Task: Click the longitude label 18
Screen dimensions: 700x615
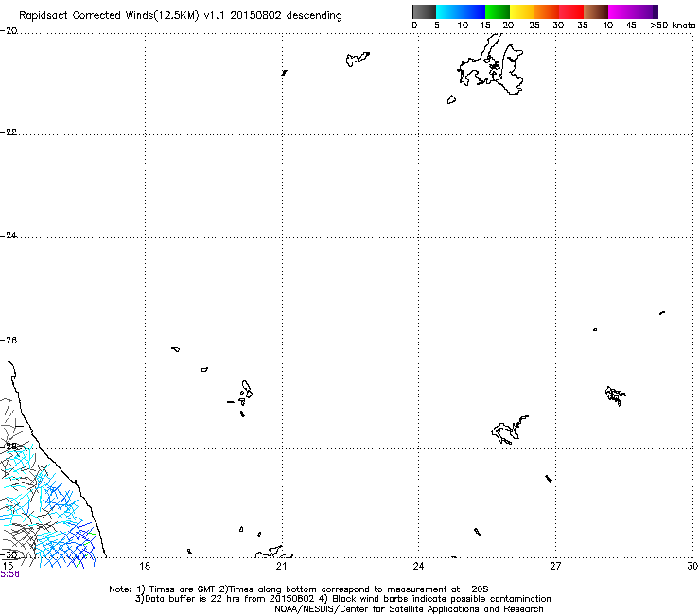Action: [x=145, y=566]
